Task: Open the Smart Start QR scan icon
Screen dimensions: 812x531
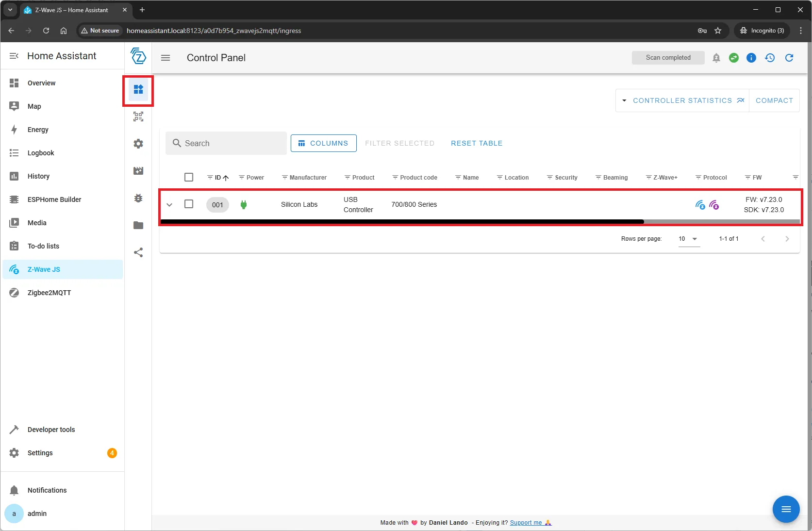Action: 138,116
